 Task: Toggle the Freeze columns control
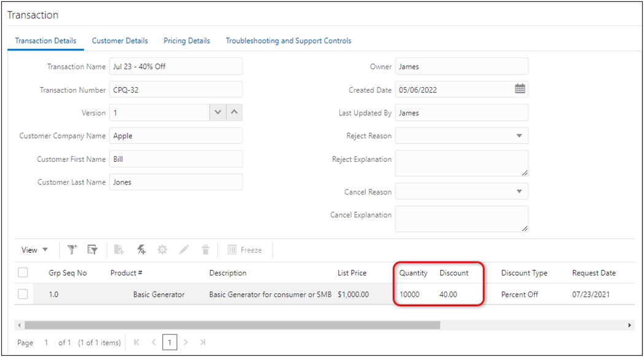[x=246, y=250]
